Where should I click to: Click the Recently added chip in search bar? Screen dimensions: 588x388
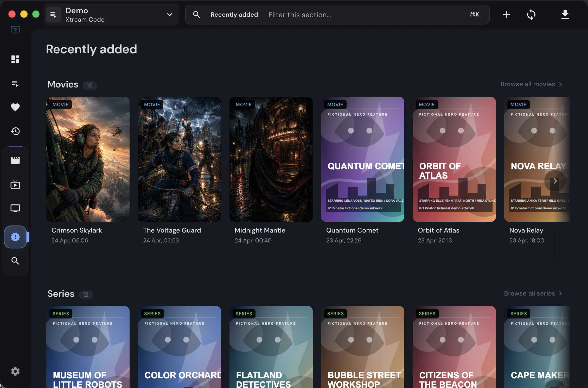click(234, 15)
